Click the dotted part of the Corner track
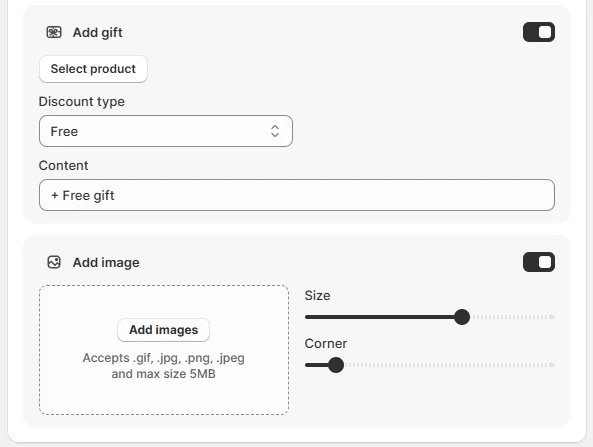 coord(449,365)
